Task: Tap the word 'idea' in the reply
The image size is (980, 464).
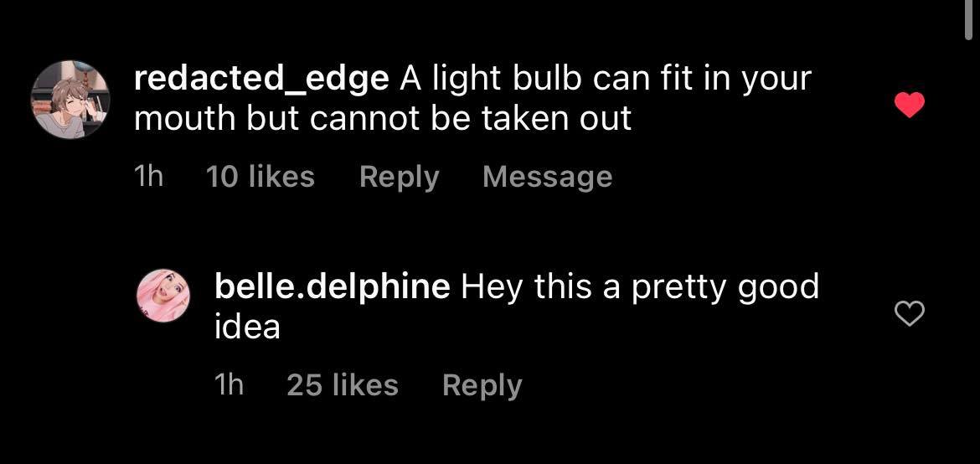Action: tap(247, 327)
